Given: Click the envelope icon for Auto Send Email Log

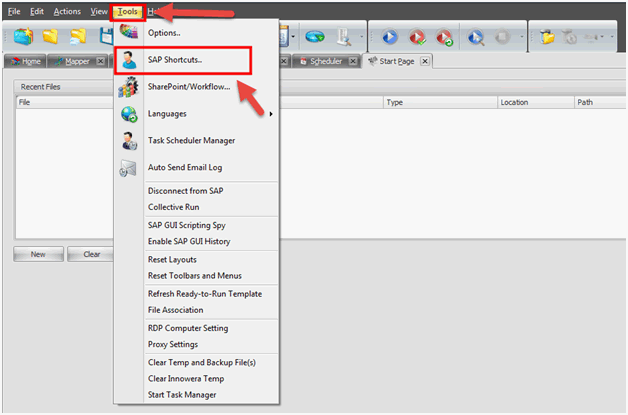Looking at the screenshot, I should 129,168.
